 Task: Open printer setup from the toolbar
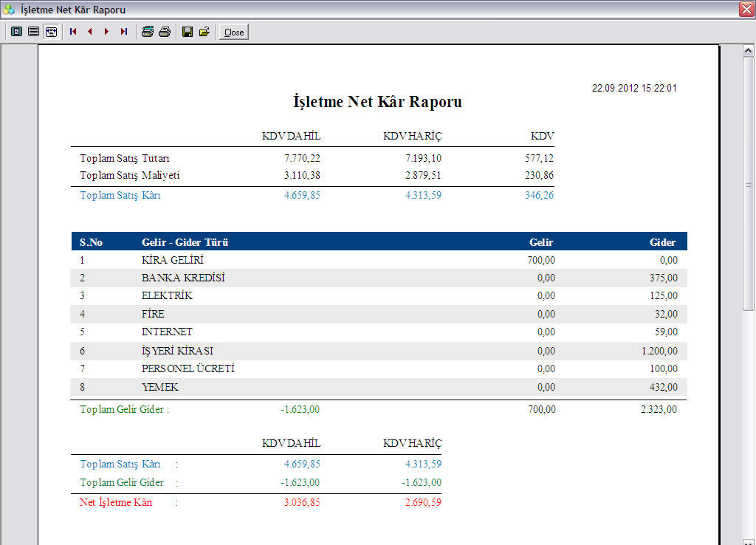point(148,32)
